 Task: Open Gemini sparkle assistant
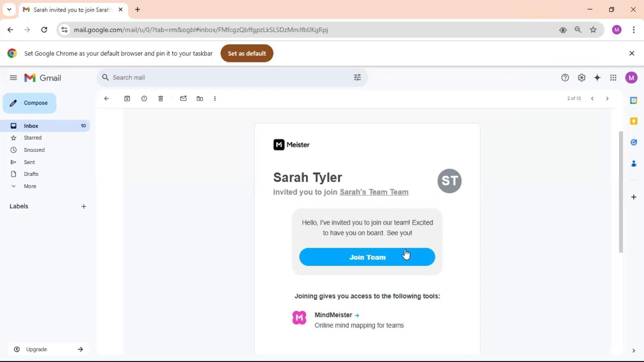click(x=597, y=78)
